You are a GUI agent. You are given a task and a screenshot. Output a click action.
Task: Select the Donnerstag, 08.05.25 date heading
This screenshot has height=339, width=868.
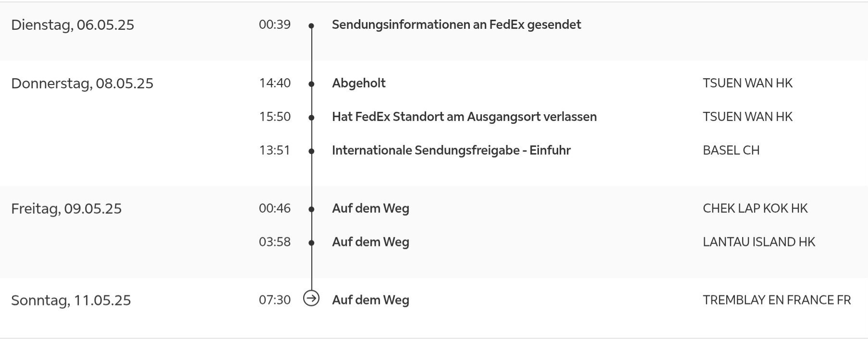coord(82,84)
